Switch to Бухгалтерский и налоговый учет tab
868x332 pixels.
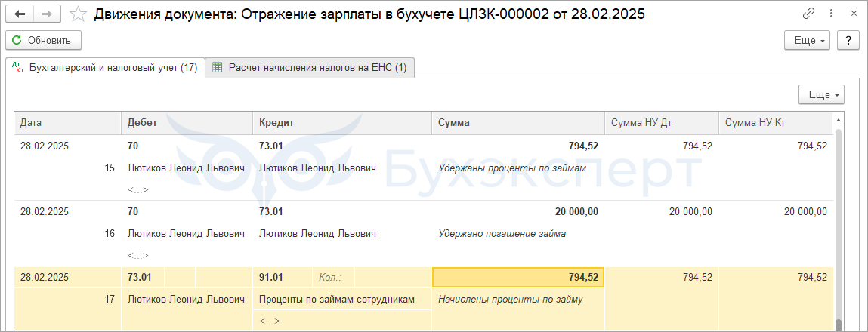(105, 68)
